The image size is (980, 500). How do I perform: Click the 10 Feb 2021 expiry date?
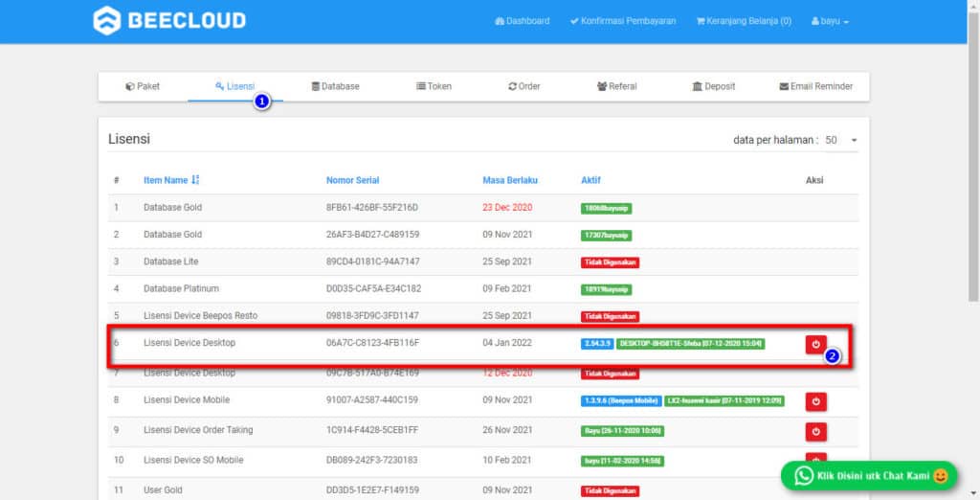(x=507, y=460)
